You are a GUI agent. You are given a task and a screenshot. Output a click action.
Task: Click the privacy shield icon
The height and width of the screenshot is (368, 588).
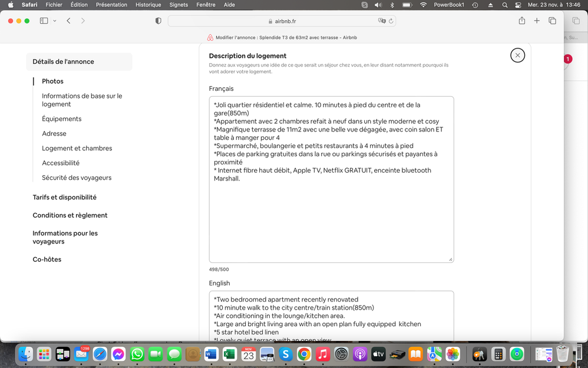158,21
